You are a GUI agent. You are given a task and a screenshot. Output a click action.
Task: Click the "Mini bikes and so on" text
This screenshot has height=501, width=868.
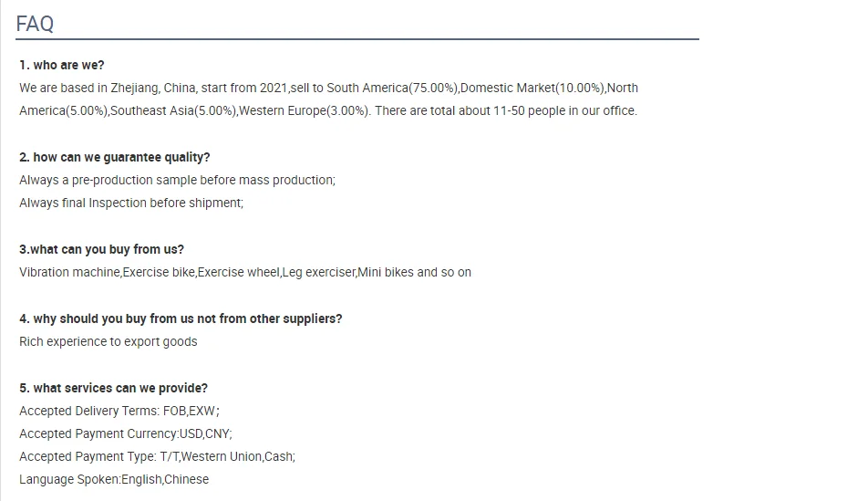point(414,272)
